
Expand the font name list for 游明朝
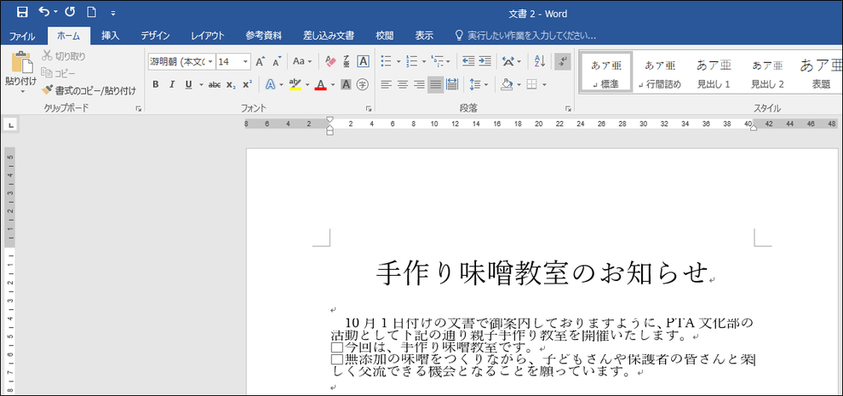click(x=210, y=62)
